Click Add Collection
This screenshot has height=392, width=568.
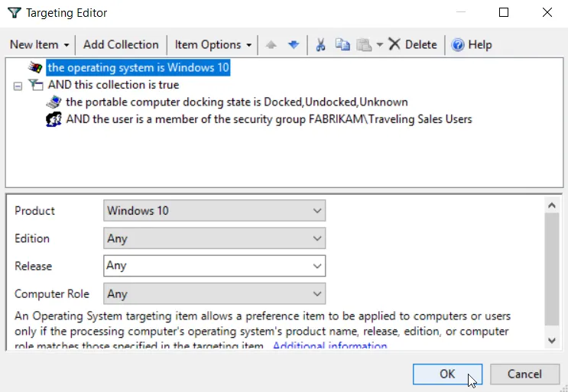pos(121,45)
